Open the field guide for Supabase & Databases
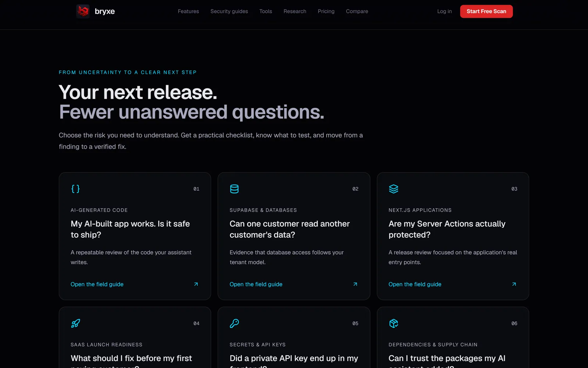This screenshot has height=368, width=588. [256, 284]
